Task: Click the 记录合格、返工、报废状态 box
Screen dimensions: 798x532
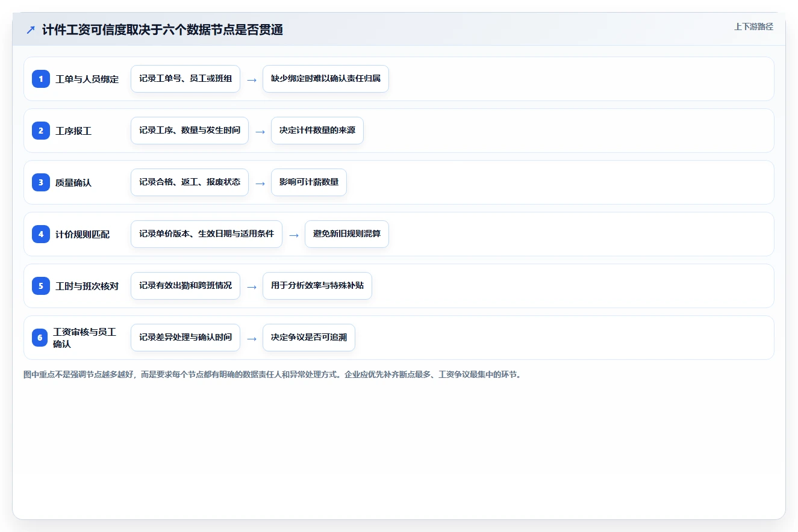Action: click(x=190, y=182)
